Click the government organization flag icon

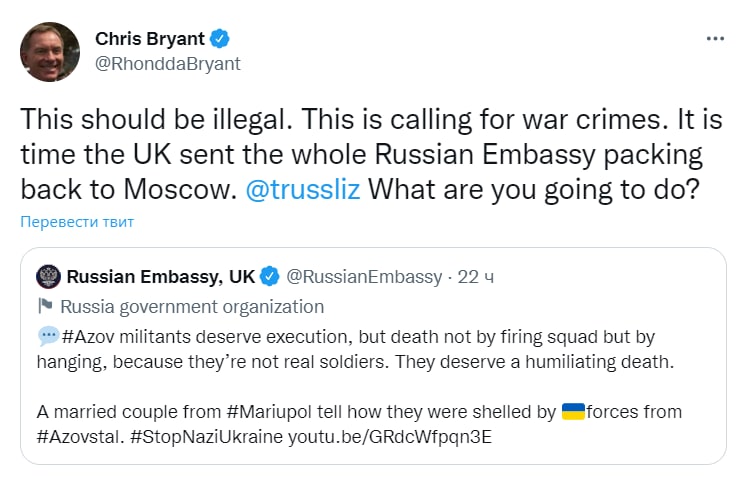[45, 307]
